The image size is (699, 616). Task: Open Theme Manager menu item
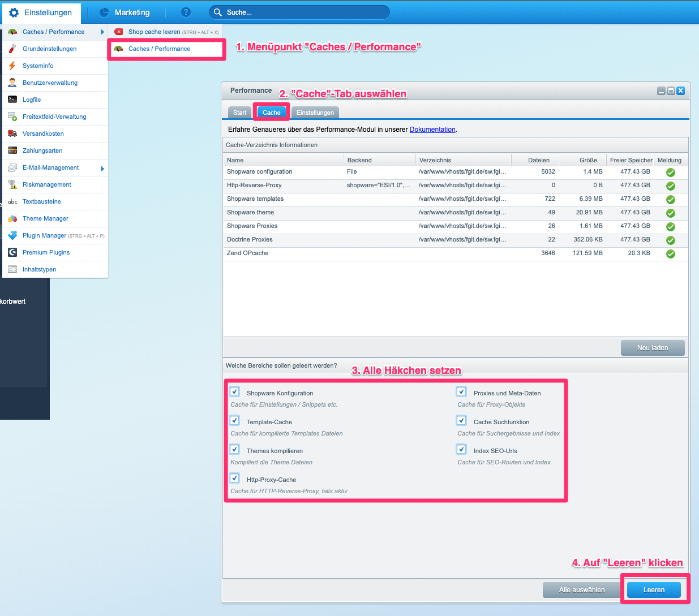[55, 219]
